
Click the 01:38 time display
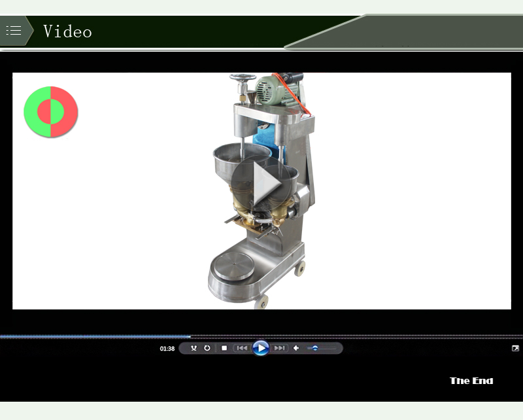[x=167, y=349]
